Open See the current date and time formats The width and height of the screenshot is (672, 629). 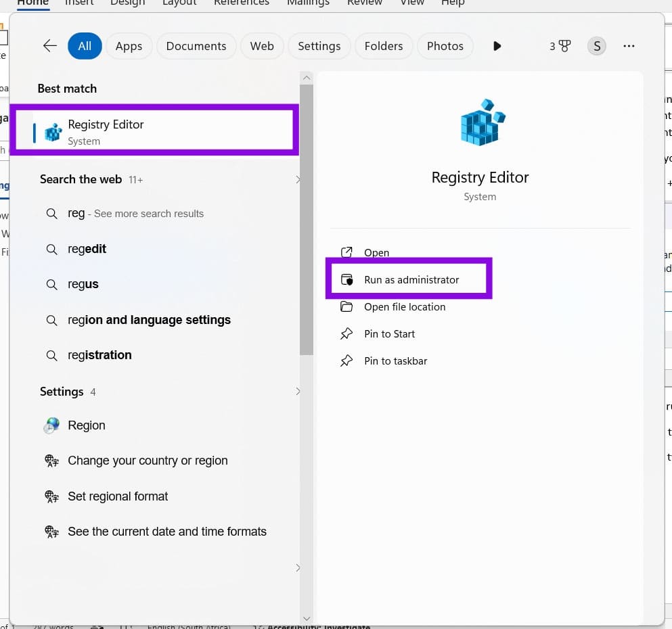tap(166, 532)
